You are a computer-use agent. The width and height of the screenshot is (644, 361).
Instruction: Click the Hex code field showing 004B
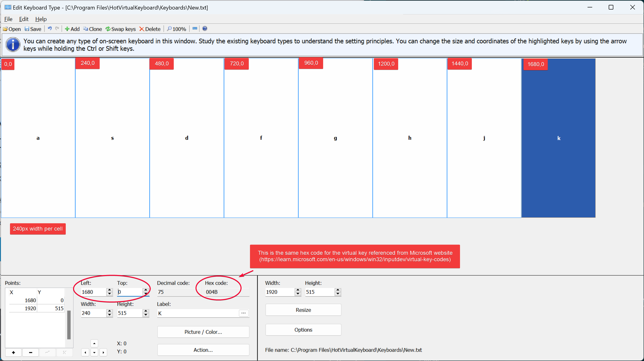[227, 292]
